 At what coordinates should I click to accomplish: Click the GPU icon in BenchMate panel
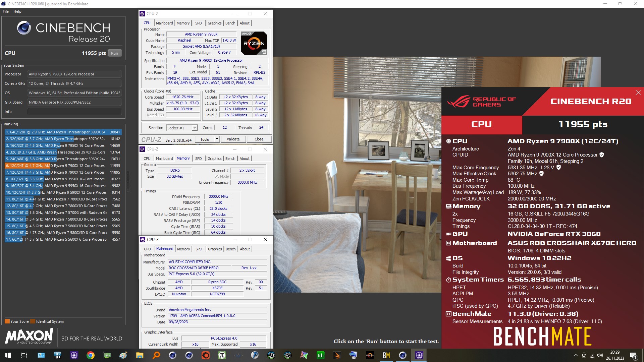click(x=448, y=234)
